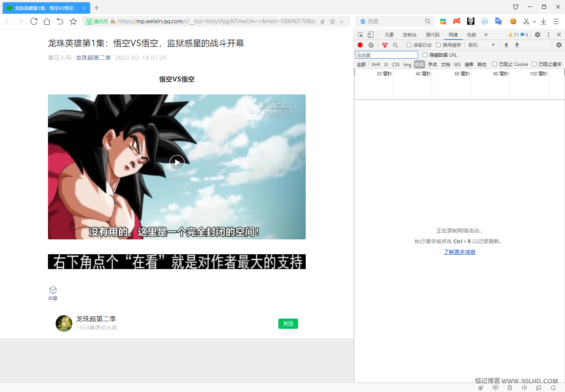Screen dimensions: 565x392
Task: Filter network requests by CSS
Action: (396, 64)
